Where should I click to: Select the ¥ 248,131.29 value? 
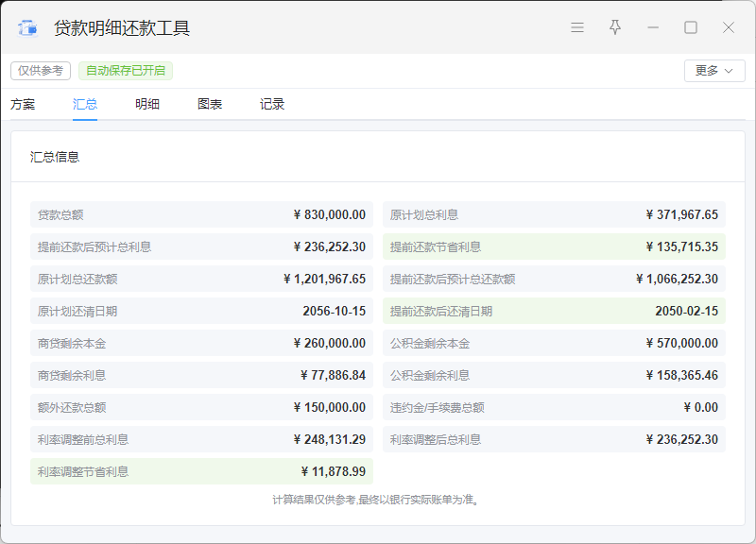pyautogui.click(x=329, y=440)
